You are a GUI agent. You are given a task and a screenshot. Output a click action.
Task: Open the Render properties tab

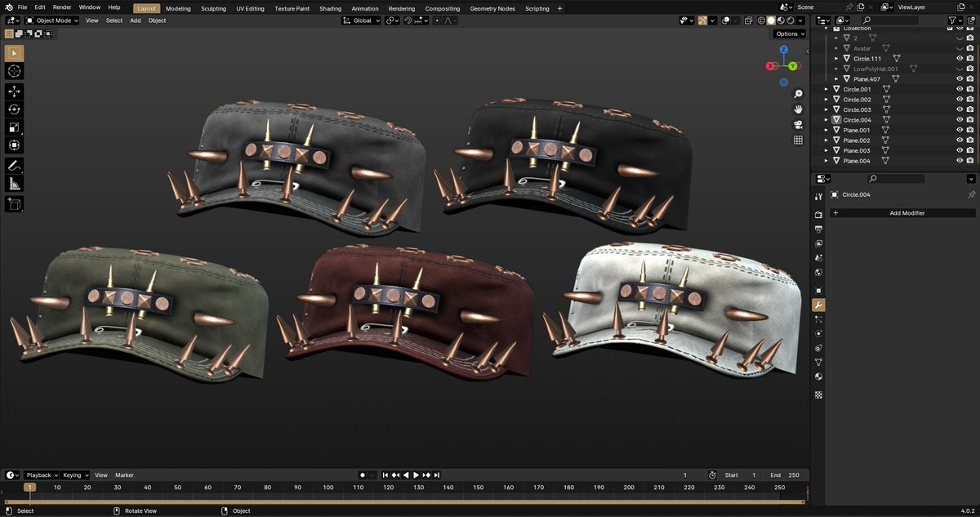[818, 215]
